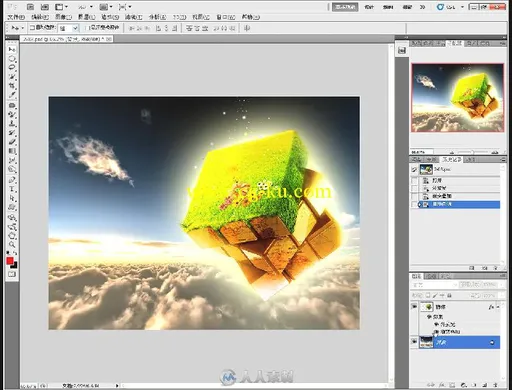Toggle Quick Mask mode icon
512x390 pixels.
coord(12,274)
